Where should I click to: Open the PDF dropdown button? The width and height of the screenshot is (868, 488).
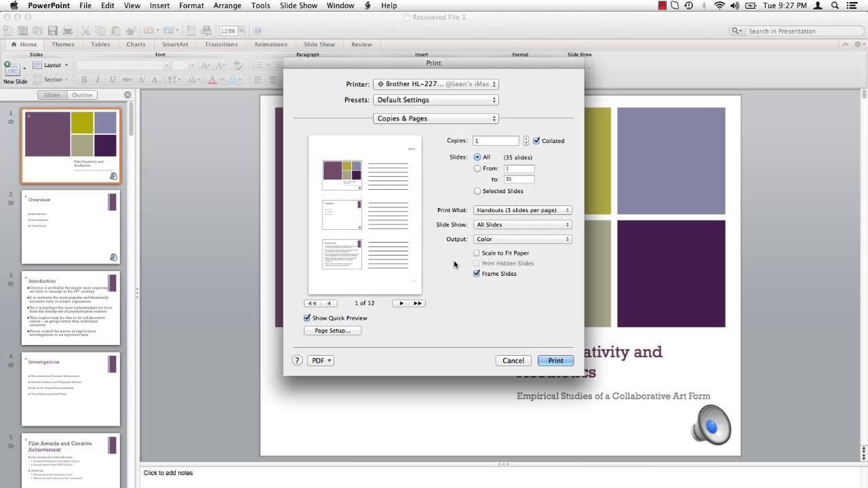point(321,361)
